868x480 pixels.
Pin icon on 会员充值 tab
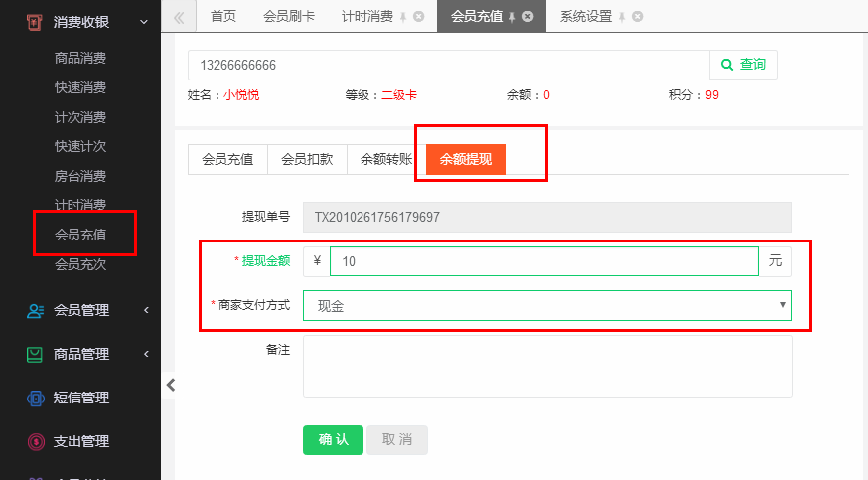pos(512,17)
